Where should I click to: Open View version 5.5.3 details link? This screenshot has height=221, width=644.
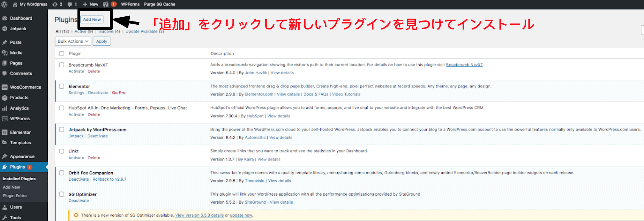point(199,215)
